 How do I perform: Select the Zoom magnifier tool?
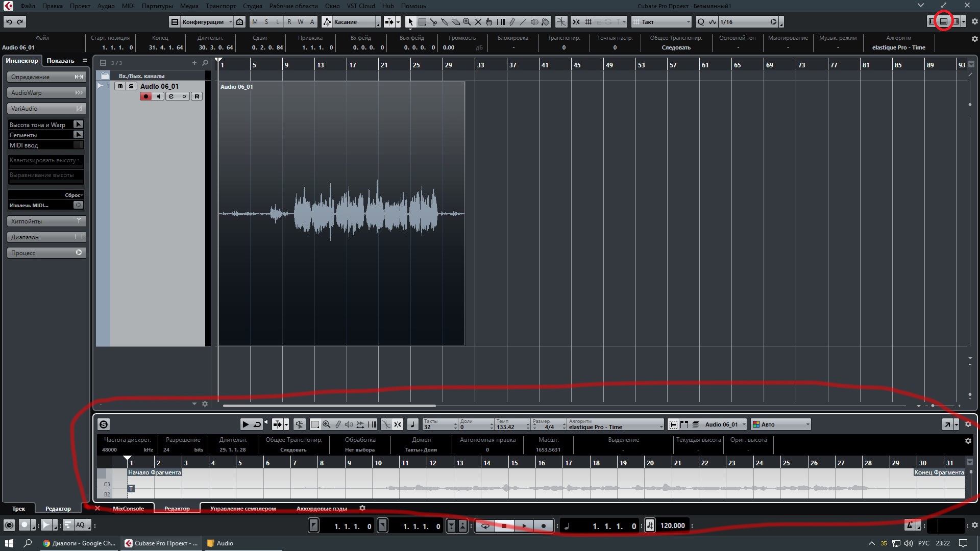point(467,22)
